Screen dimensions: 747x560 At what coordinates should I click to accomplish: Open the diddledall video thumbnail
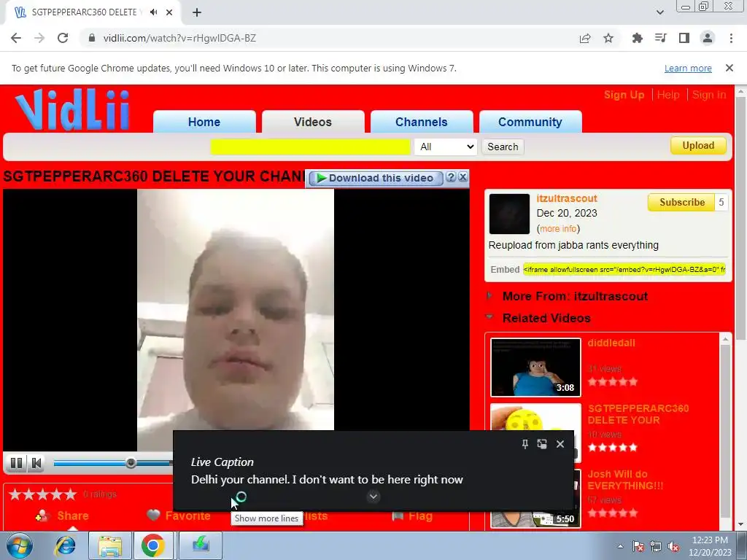pos(535,367)
